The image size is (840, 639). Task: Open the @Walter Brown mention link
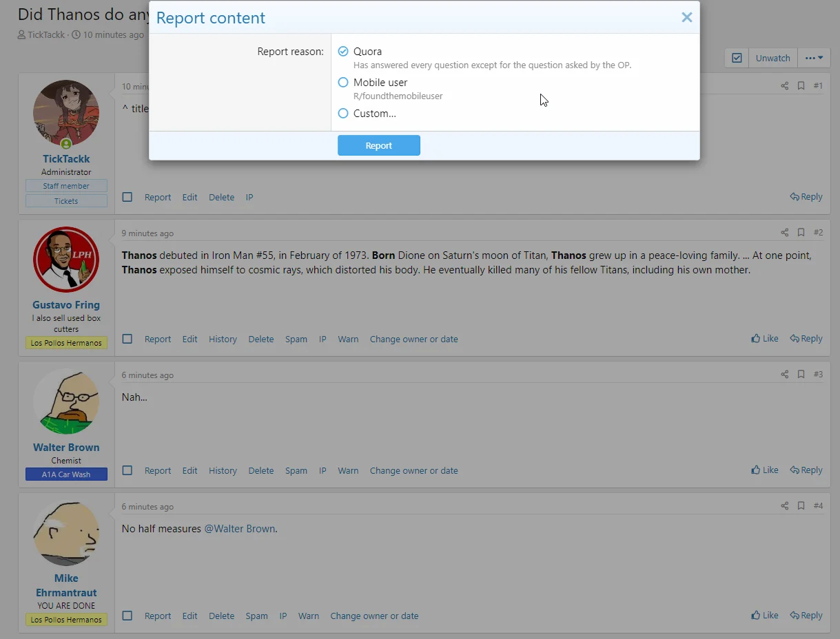coord(239,529)
